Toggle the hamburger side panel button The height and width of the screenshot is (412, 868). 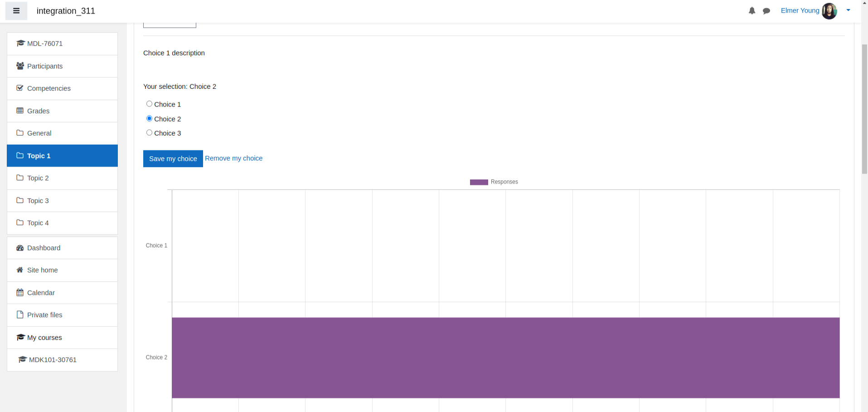(16, 11)
